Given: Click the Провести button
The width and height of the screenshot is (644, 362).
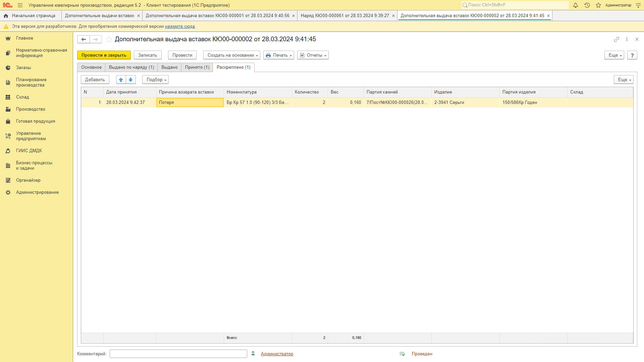Looking at the screenshot, I should (182, 55).
